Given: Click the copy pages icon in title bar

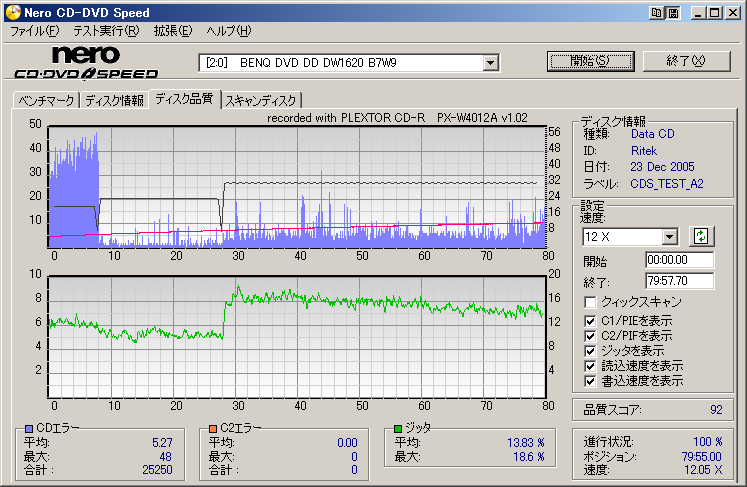Looking at the screenshot, I should click(657, 12).
